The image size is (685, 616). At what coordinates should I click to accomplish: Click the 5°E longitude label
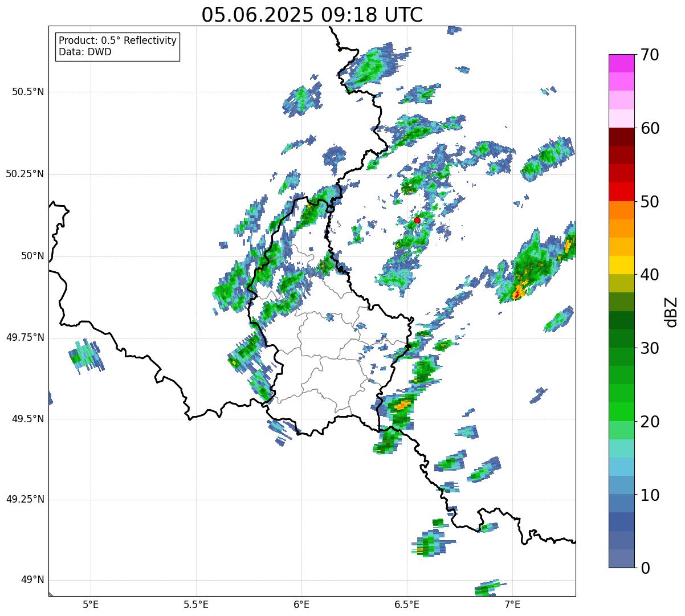tap(91, 605)
